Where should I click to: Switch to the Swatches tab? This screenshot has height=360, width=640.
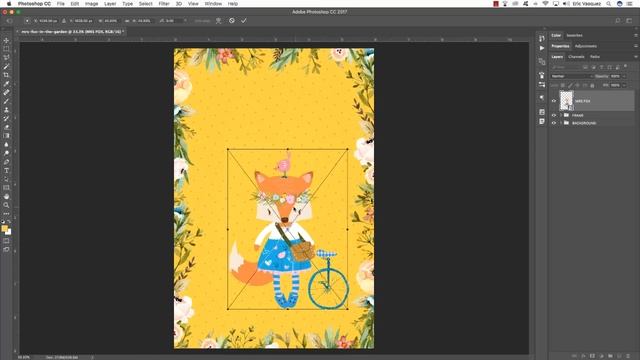click(x=574, y=36)
